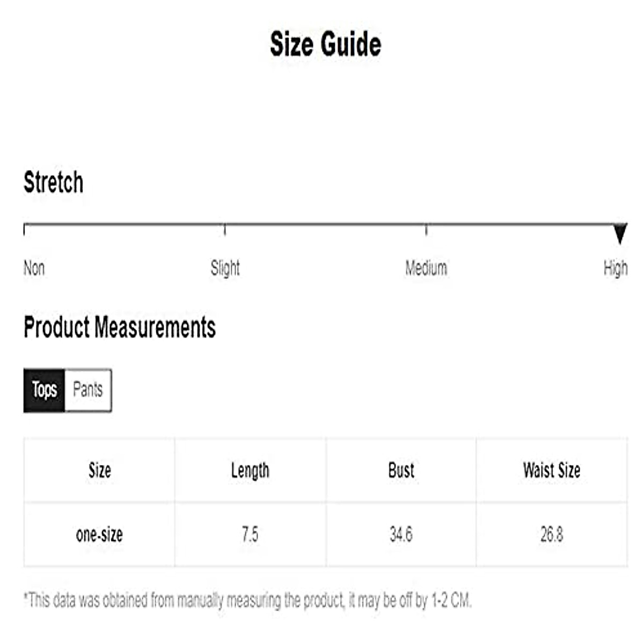Switch to the Pants tab
This screenshot has height=644, width=644.
tap(88, 390)
